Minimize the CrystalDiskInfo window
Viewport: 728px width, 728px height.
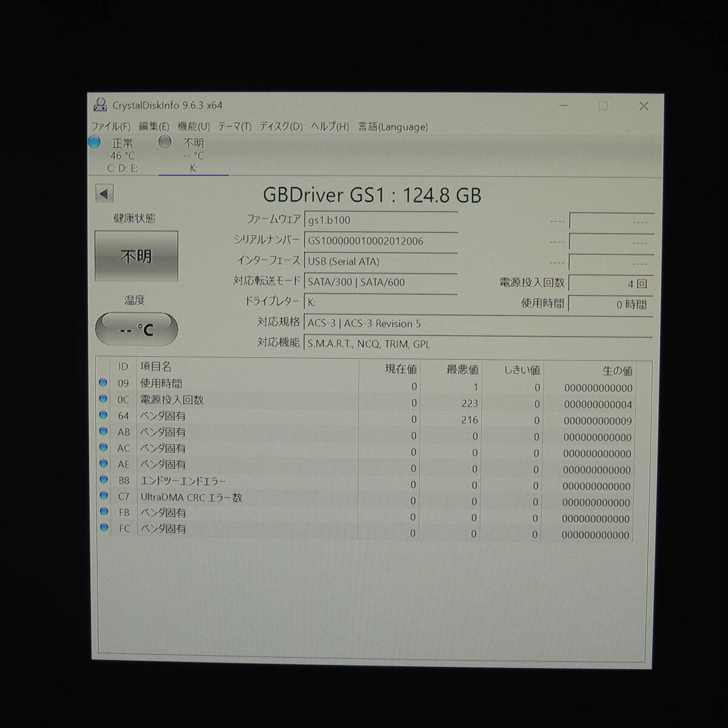564,106
